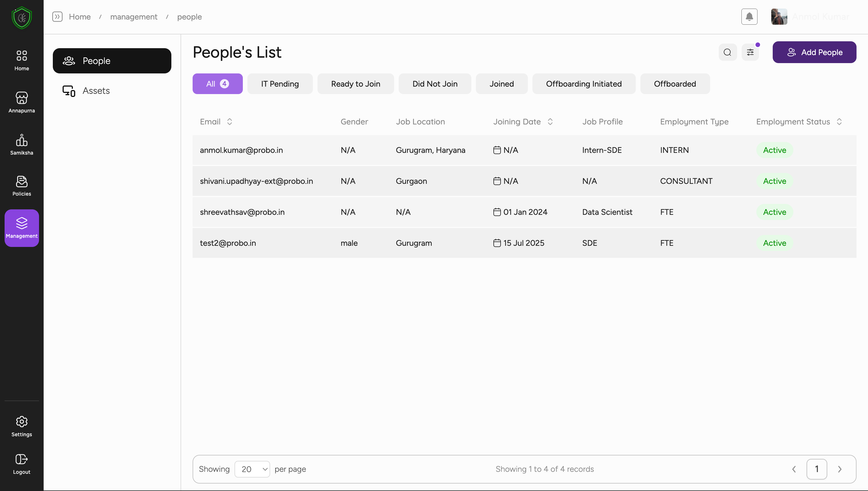Open the rows per page dropdown
The width and height of the screenshot is (868, 491).
252,469
